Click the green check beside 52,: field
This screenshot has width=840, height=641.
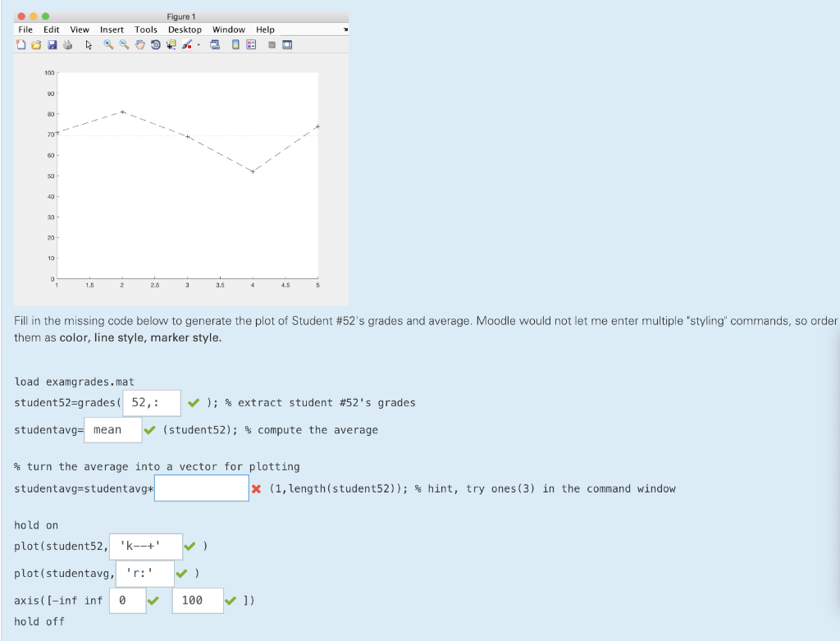(x=194, y=402)
